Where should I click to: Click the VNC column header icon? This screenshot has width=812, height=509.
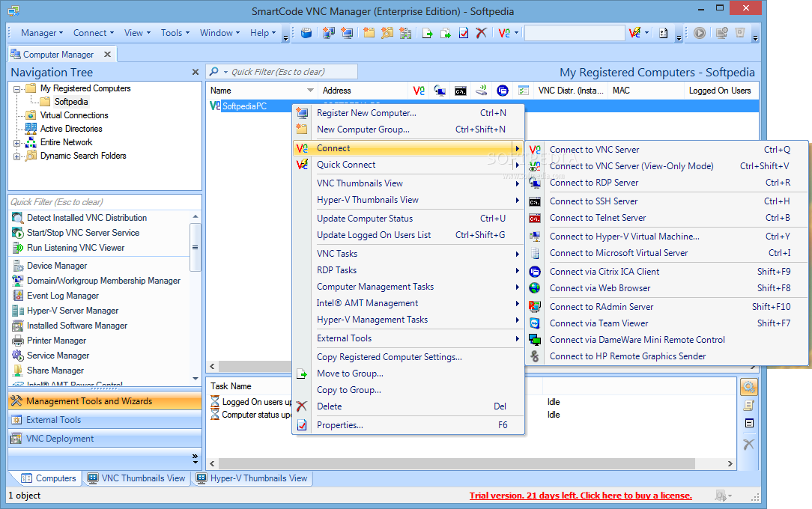pyautogui.click(x=419, y=91)
